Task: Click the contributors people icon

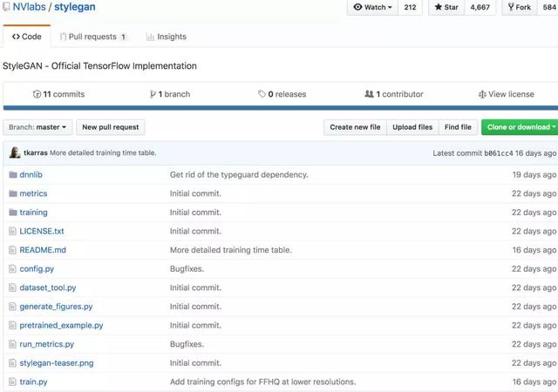Action: point(370,94)
